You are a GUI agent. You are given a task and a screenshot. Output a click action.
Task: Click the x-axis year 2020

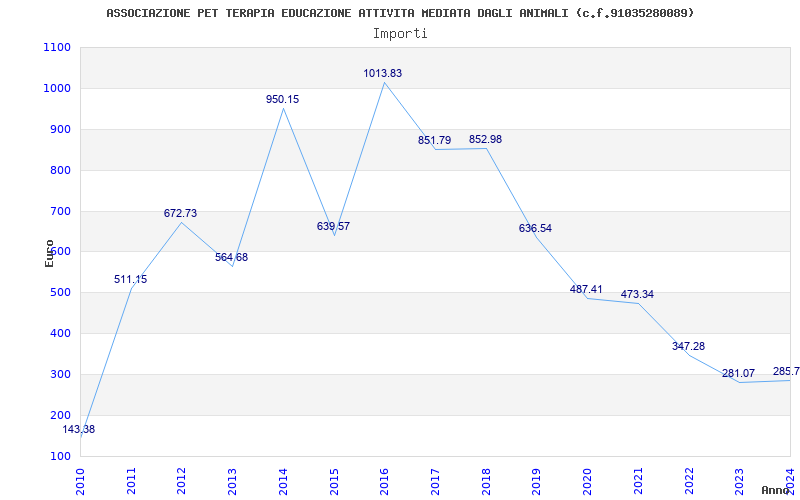587,481
